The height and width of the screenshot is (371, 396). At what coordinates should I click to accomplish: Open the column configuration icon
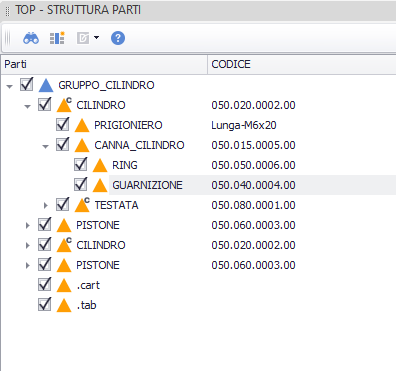click(57, 38)
